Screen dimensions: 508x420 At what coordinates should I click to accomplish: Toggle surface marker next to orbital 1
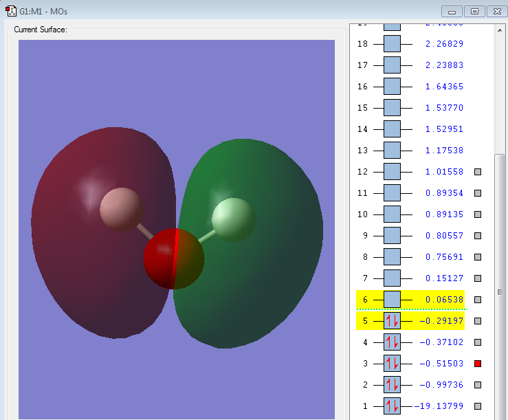[478, 406]
